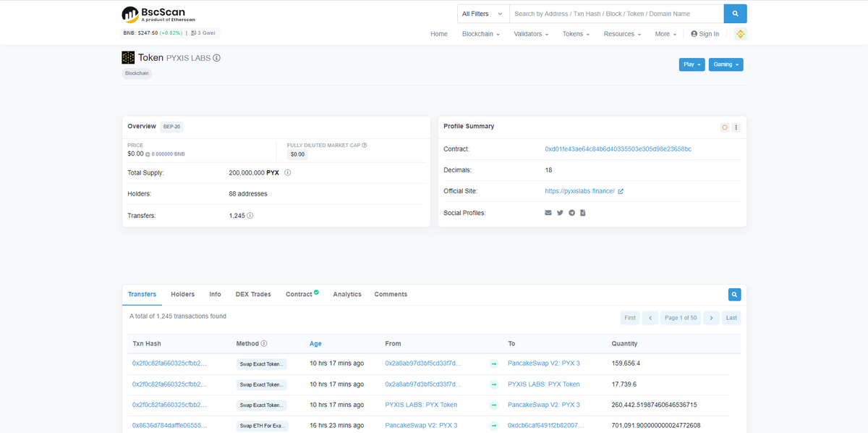The width and height of the screenshot is (868, 433).
Task: Click the info icon beside Transfers count
Action: tap(250, 216)
